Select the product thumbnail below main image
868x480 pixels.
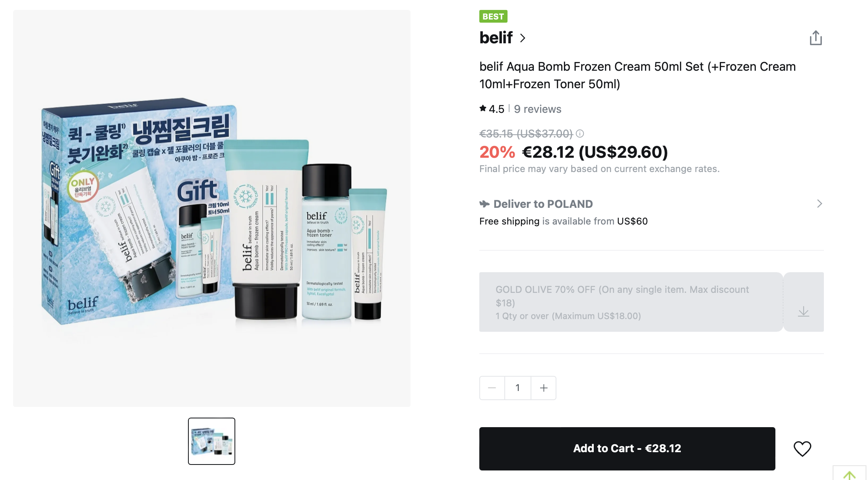tap(211, 441)
